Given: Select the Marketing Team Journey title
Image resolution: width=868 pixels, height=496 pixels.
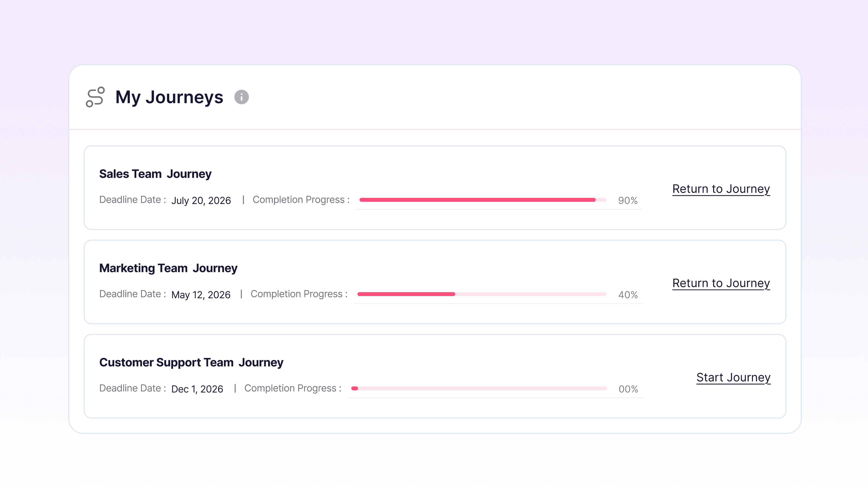Looking at the screenshot, I should (168, 268).
